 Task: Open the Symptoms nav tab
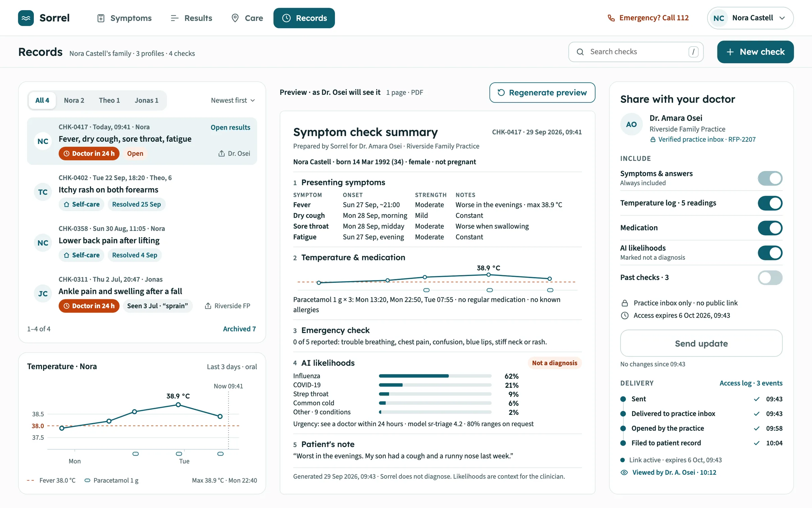coord(125,18)
